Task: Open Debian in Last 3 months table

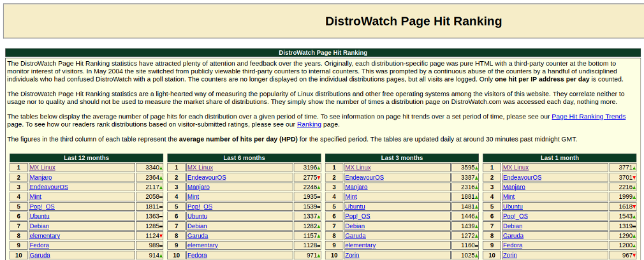Action: point(355,226)
